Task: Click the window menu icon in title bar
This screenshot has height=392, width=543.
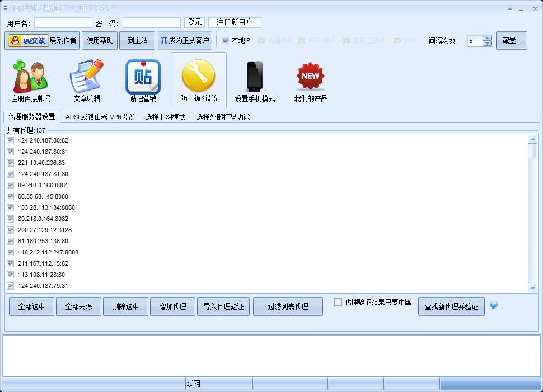Action: tap(6, 8)
